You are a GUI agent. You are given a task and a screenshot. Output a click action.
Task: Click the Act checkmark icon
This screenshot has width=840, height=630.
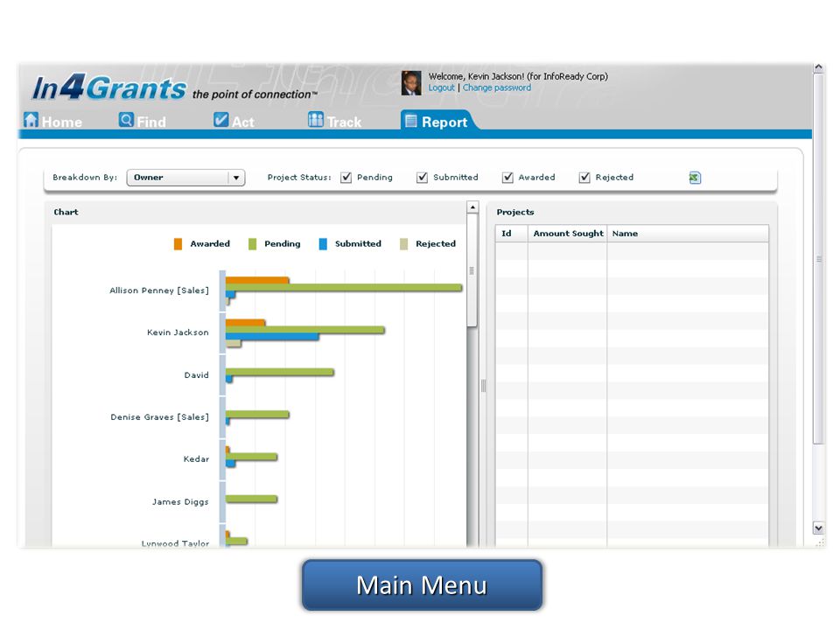coord(220,120)
